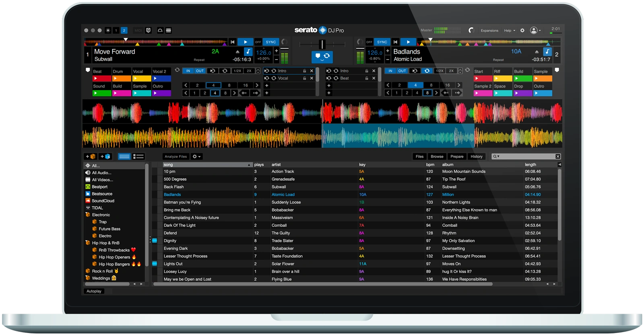Screen dimensions: 644x335
Task: Jump to track start on deck 1
Action: coord(232,42)
